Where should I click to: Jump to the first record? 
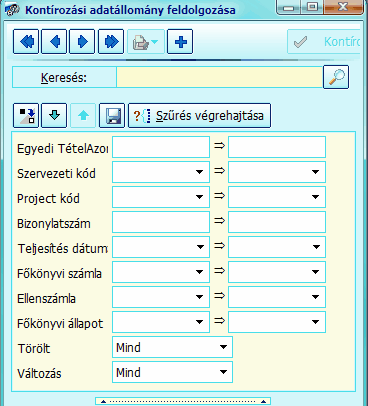(x=26, y=42)
